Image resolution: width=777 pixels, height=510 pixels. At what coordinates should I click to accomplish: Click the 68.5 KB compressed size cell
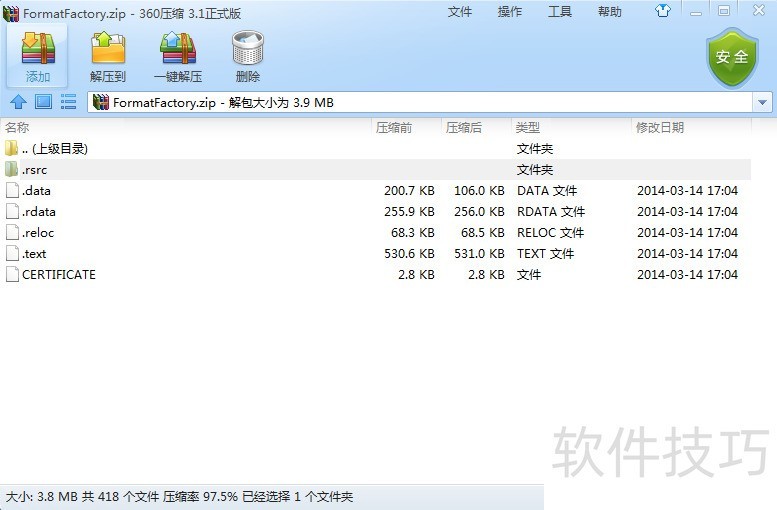pos(483,233)
